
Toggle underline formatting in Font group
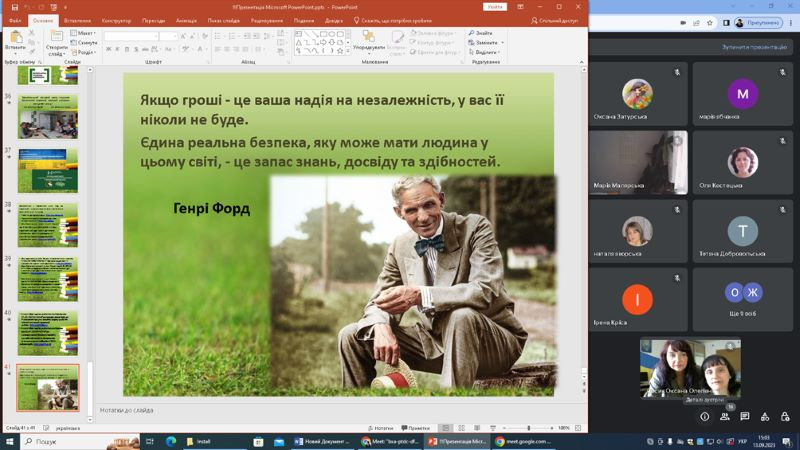click(x=127, y=49)
